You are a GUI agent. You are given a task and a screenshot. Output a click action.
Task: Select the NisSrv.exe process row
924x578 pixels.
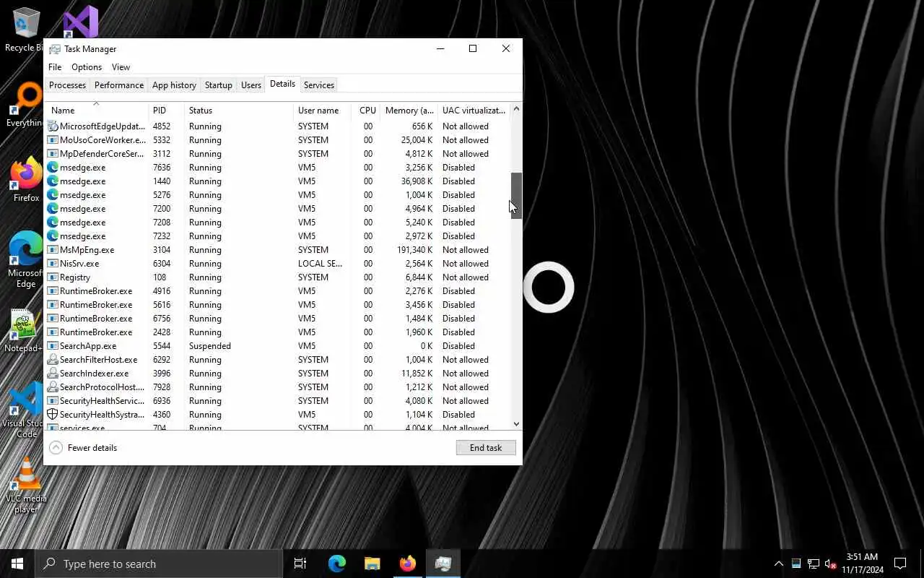[x=278, y=264]
